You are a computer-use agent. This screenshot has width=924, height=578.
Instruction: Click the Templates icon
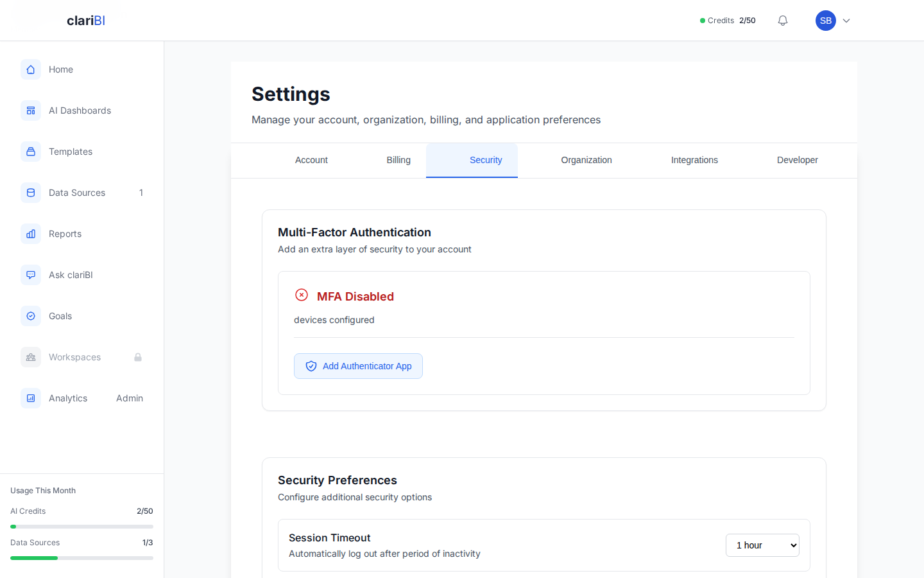30,152
